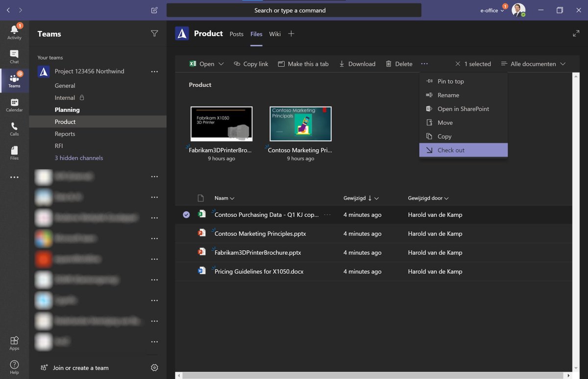The width and height of the screenshot is (588, 379).
Task: Click the Copy link button
Action: point(251,64)
